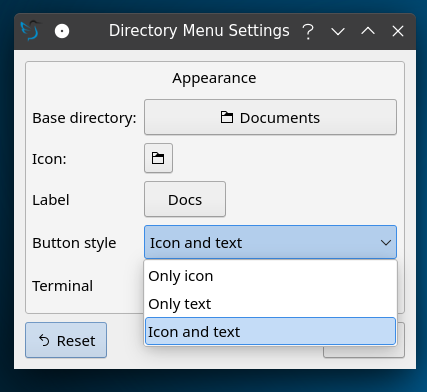Click the pin dot icon in title bar
Image resolution: width=427 pixels, height=392 pixels.
(62, 31)
